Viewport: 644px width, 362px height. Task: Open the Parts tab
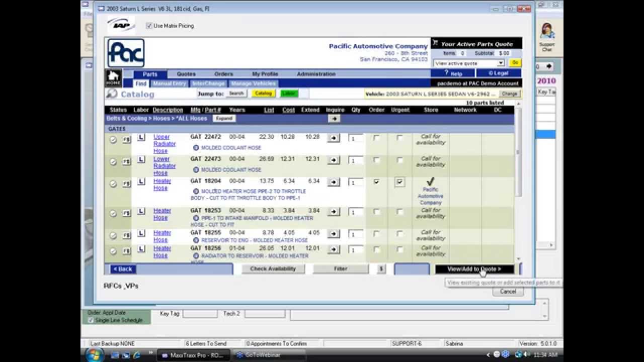point(150,74)
